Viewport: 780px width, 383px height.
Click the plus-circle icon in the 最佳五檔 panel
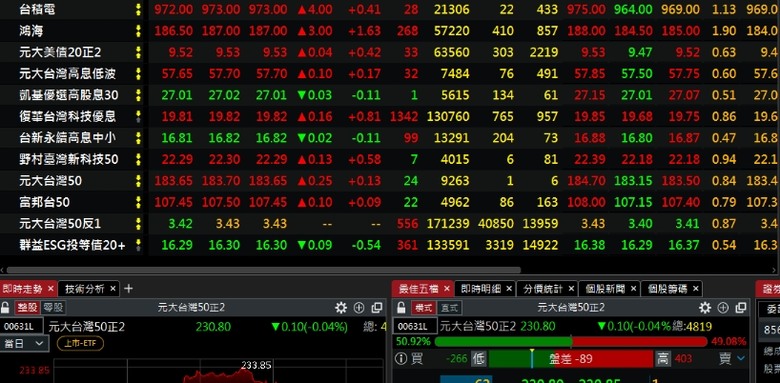click(723, 308)
